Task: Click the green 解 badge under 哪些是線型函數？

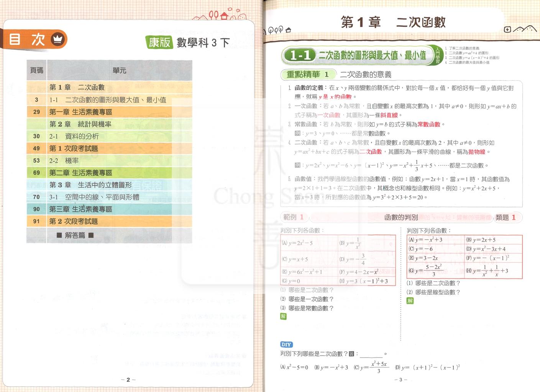Action: pyautogui.click(x=410, y=301)
